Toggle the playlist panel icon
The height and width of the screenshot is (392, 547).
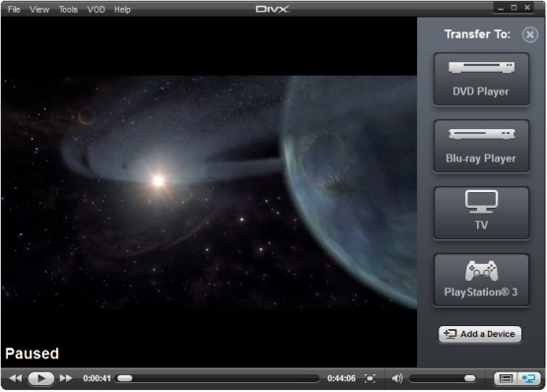coord(506,378)
